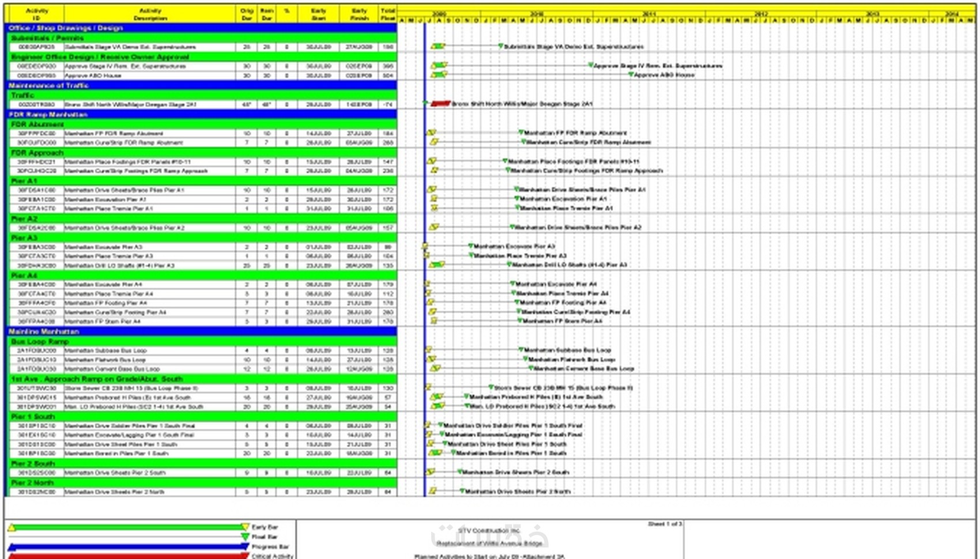Select the 1st Ave Approach Ramp group row
The width and height of the screenshot is (980, 559).
tap(202, 379)
